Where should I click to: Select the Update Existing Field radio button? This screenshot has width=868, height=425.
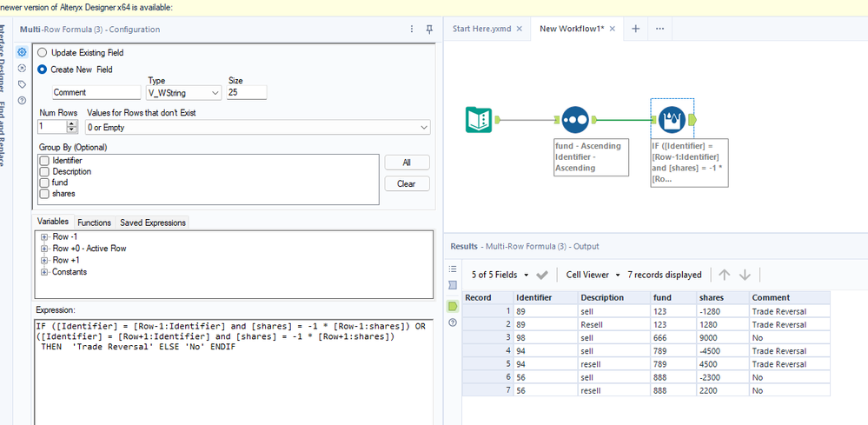pos(43,53)
